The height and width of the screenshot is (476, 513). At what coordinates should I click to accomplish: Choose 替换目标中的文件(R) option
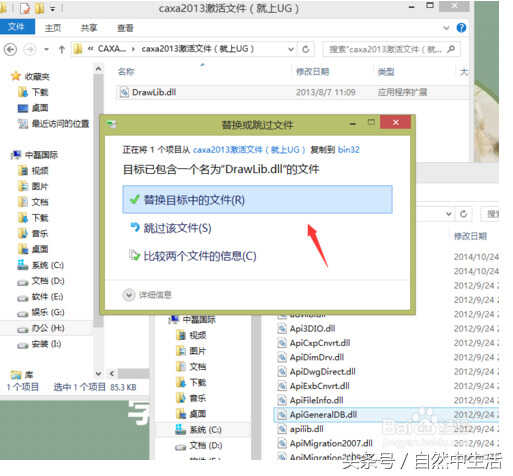coord(257,200)
